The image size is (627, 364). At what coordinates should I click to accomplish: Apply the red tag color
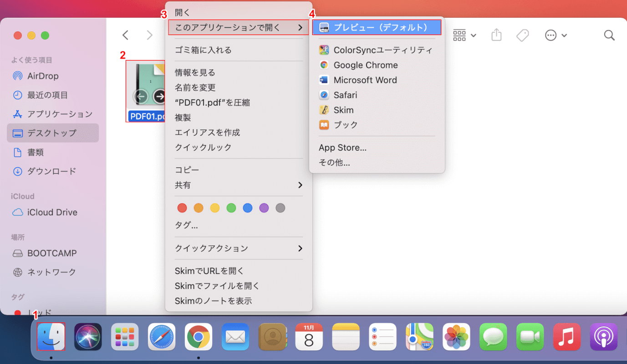tap(182, 208)
